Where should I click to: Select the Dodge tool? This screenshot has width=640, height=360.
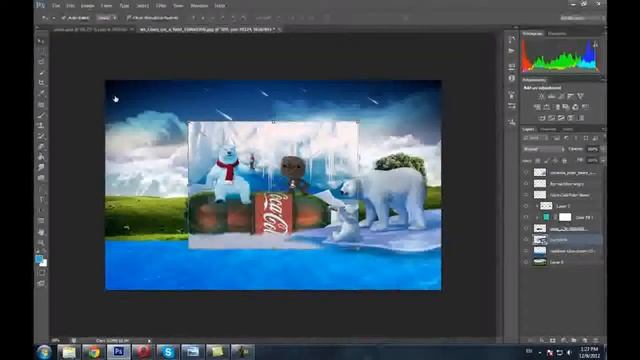click(41, 178)
